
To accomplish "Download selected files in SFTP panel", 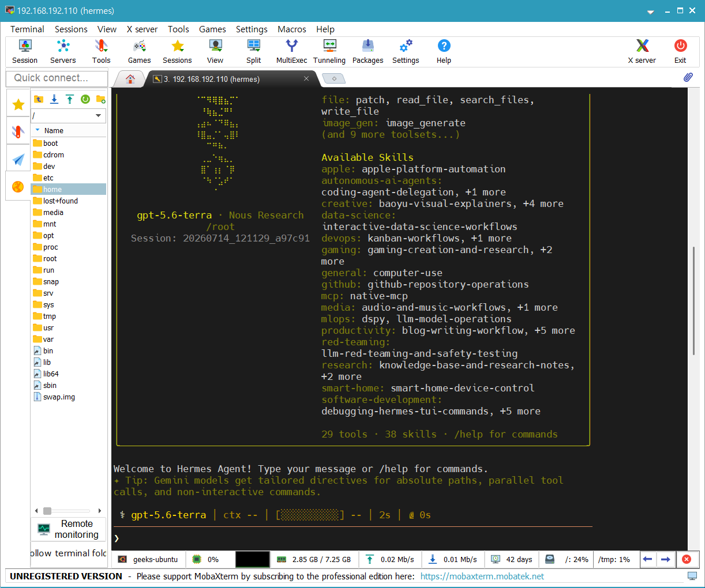I will pyautogui.click(x=54, y=99).
